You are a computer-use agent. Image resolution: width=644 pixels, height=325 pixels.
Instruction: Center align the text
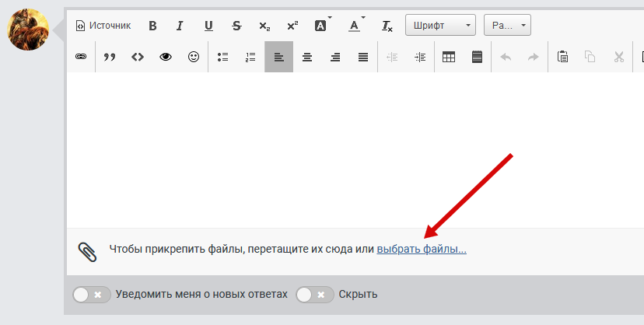(x=307, y=57)
